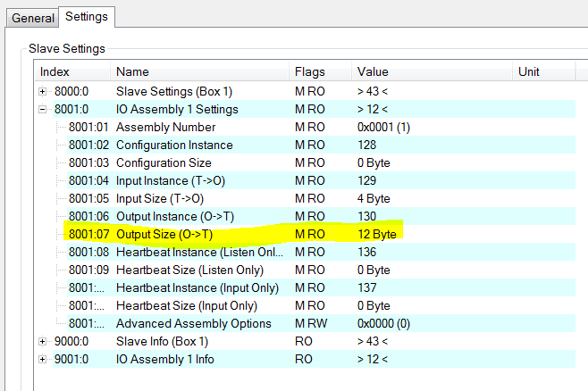The width and height of the screenshot is (588, 391).
Task: Click the value 129
Action: (366, 181)
